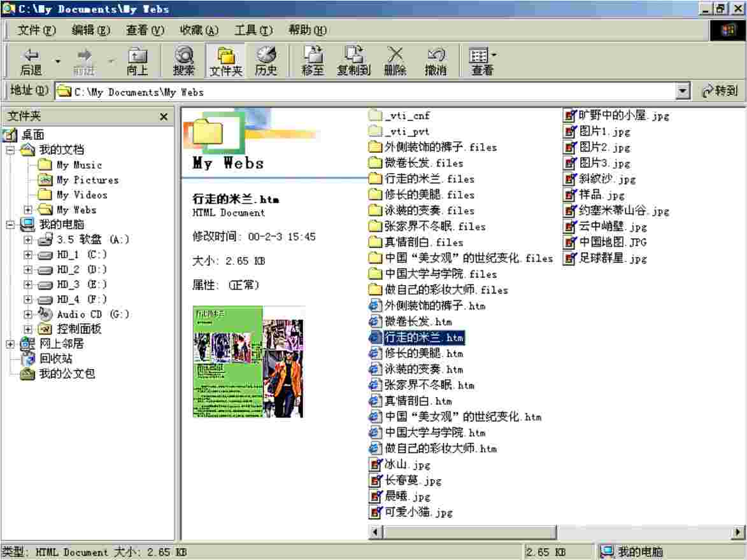The image size is (747, 560).
Task: Select the 中国地图.JPG file
Action: [604, 242]
